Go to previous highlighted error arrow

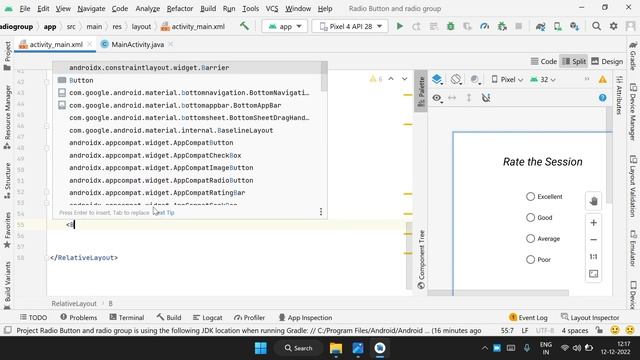click(391, 79)
